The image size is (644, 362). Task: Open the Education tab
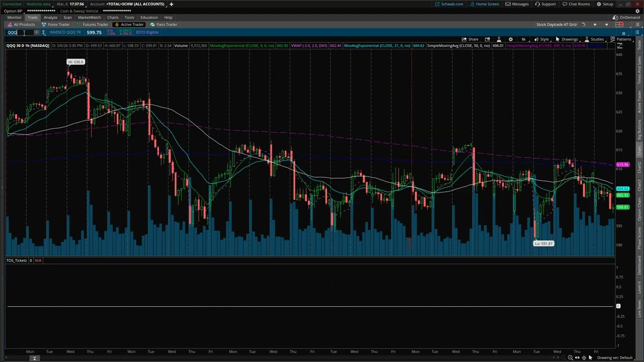(149, 17)
